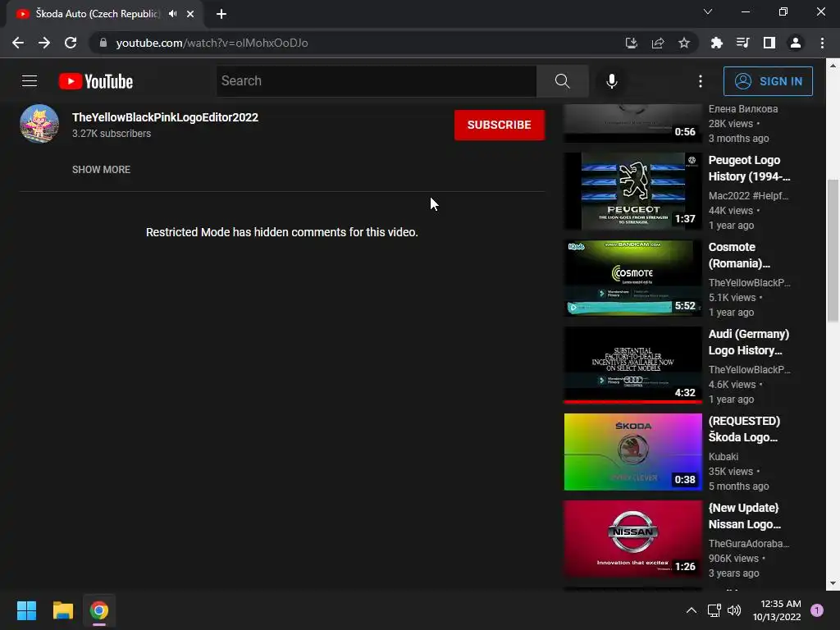This screenshot has height=630, width=840.
Task: Open the Extensions puzzle icon
Action: coord(716,43)
